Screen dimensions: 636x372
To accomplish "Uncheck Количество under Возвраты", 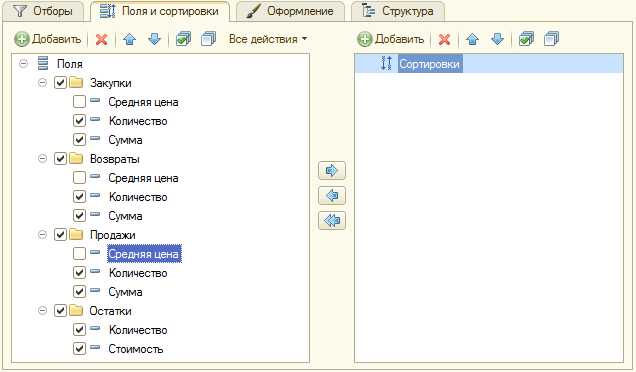I will pos(80,197).
